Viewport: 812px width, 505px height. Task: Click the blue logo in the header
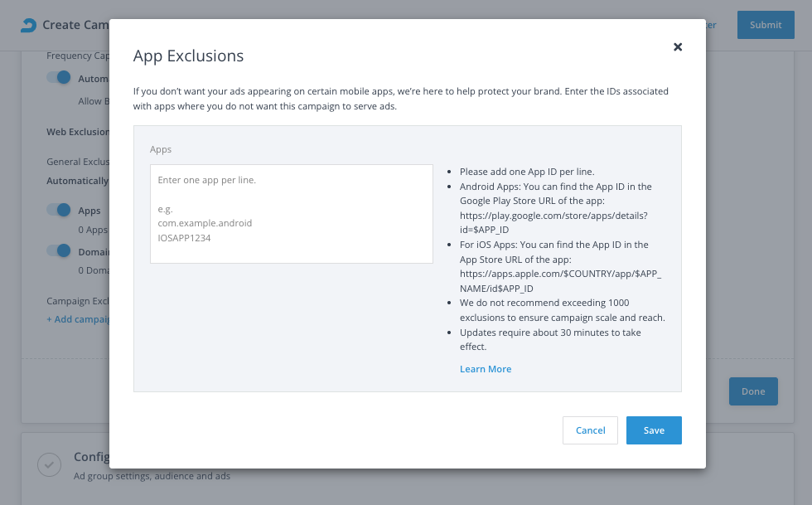(x=29, y=25)
